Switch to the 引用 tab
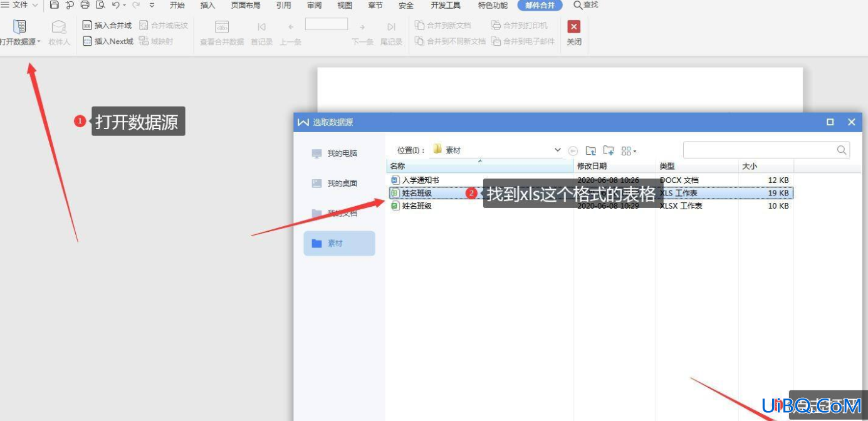Image resolution: width=868 pixels, height=421 pixels. [283, 5]
